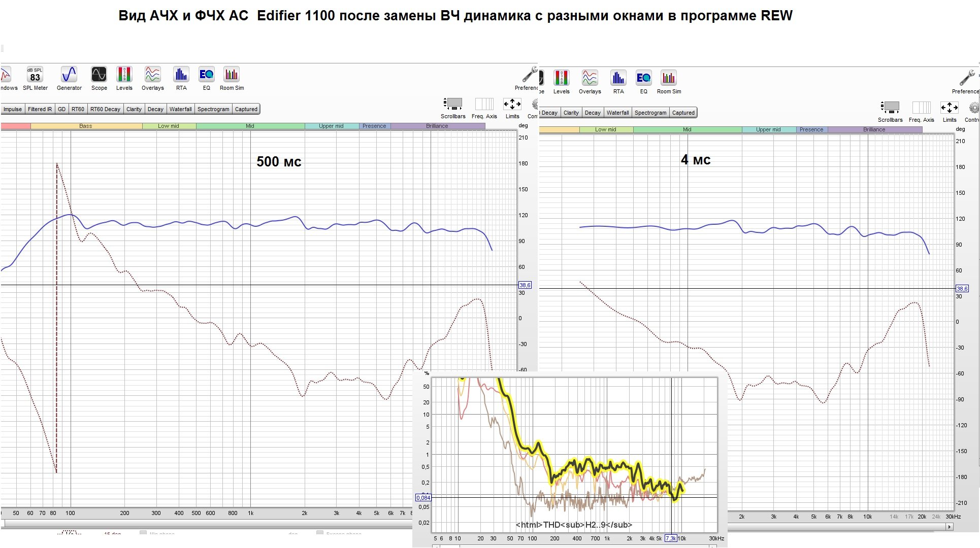Screen dimensions: 980x548
Task: Toggle Freq. Axis in the right graph
Action: [921, 112]
